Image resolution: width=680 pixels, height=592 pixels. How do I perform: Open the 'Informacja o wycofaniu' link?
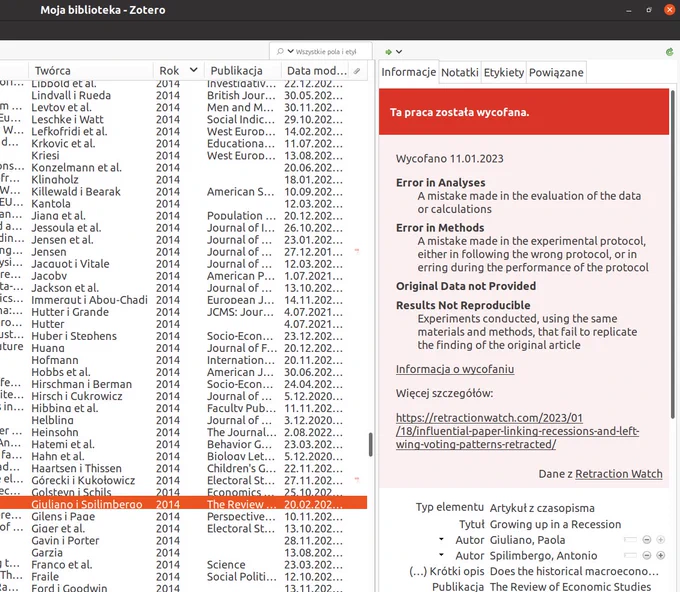455,369
